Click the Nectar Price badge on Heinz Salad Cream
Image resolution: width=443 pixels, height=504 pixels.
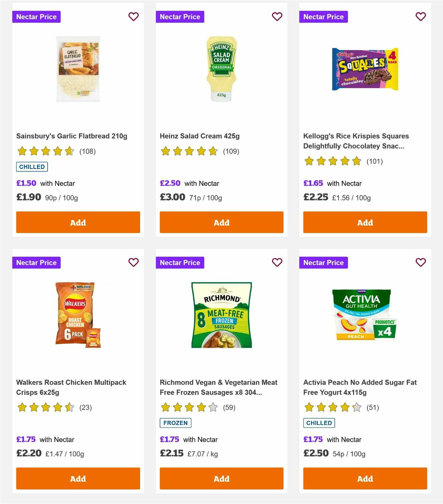[180, 17]
